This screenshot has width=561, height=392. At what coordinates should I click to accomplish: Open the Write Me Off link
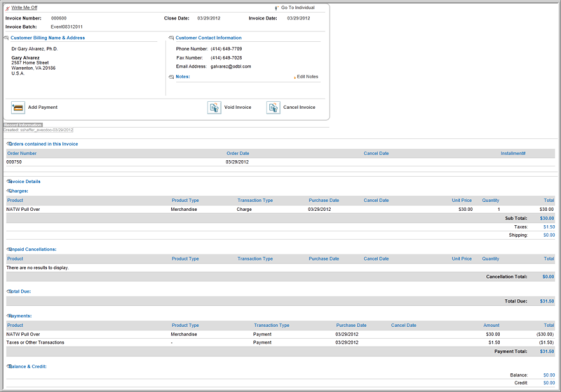[x=24, y=8]
